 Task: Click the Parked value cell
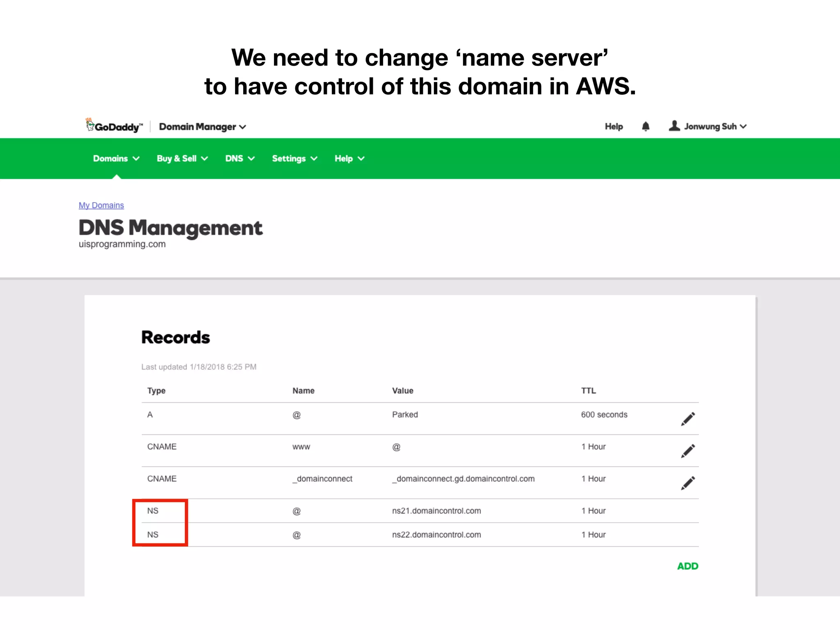[405, 415]
